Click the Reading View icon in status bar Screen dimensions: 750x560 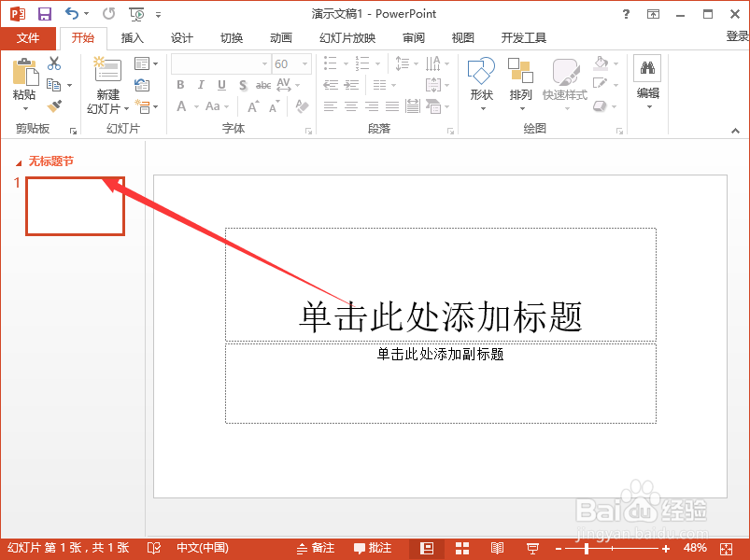point(497,548)
